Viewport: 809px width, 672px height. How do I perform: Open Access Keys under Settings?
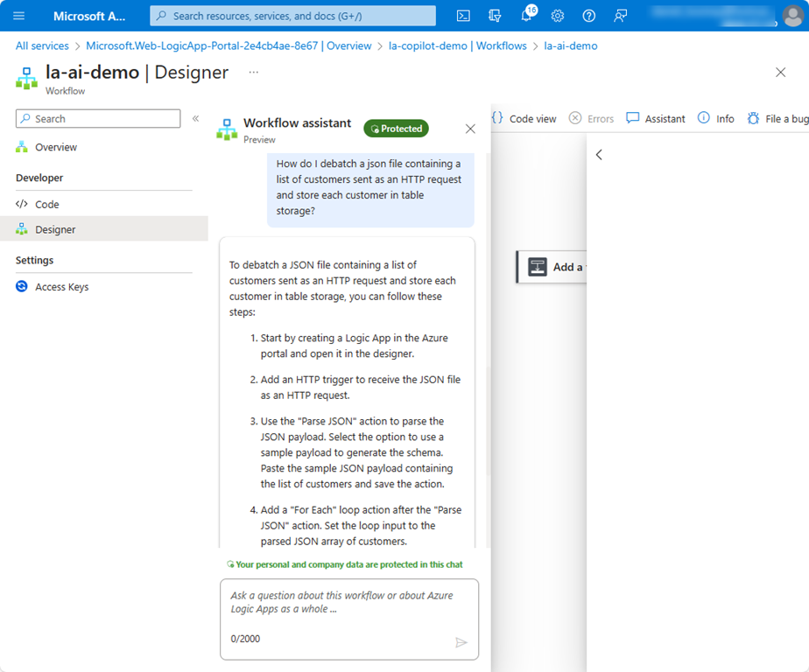coord(61,287)
